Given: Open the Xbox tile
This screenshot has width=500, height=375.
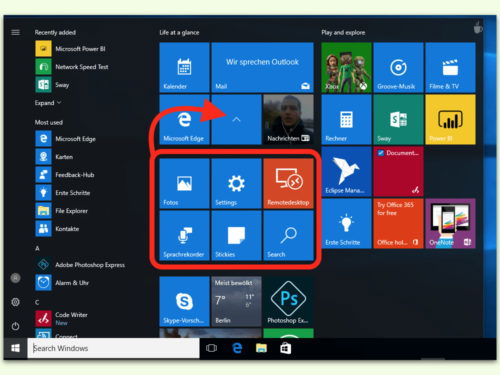Looking at the screenshot, I should point(346,67).
